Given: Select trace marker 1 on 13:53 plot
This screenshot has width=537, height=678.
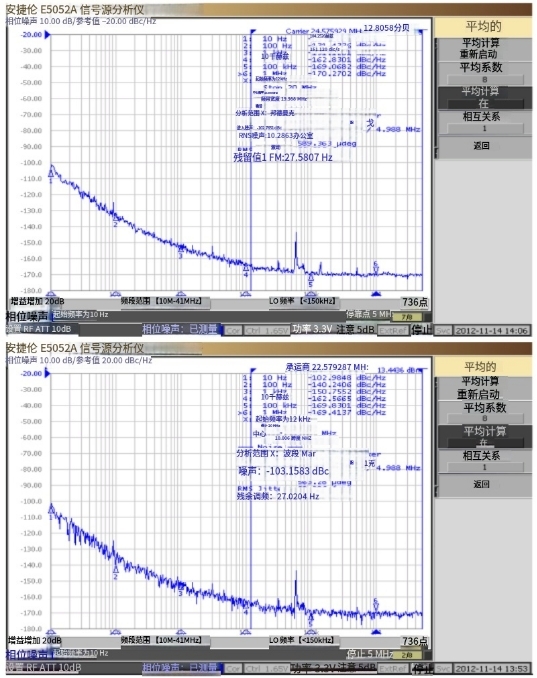Looking at the screenshot, I should tap(51, 512).
